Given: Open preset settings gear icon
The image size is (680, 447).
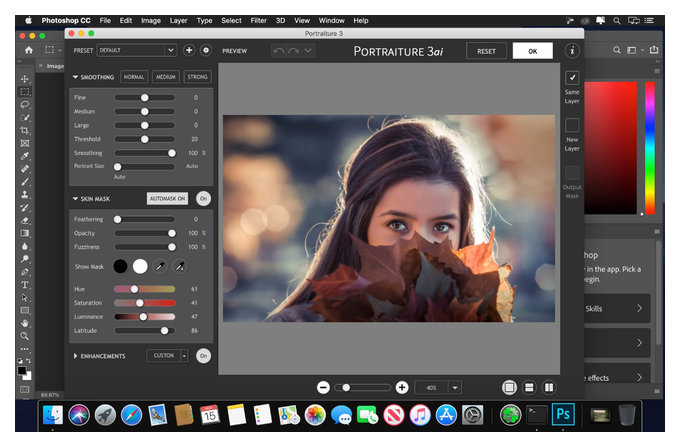Looking at the screenshot, I should [206, 50].
